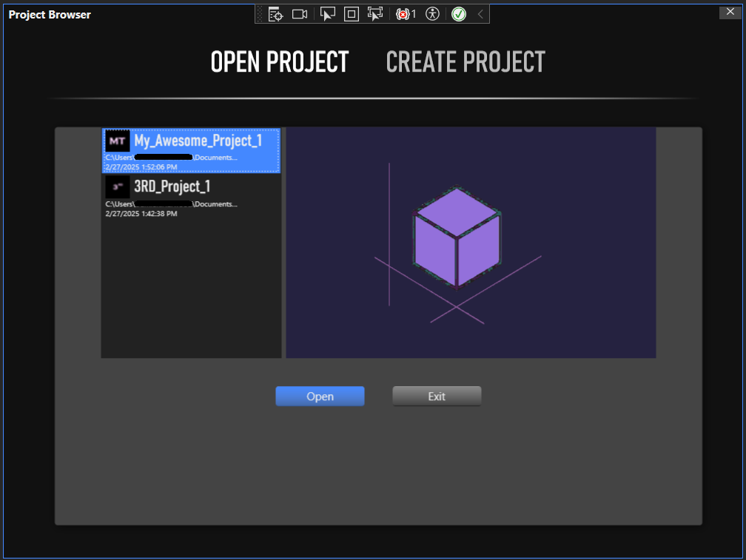
Task: Click the MT project icon thumbnail
Action: (118, 141)
